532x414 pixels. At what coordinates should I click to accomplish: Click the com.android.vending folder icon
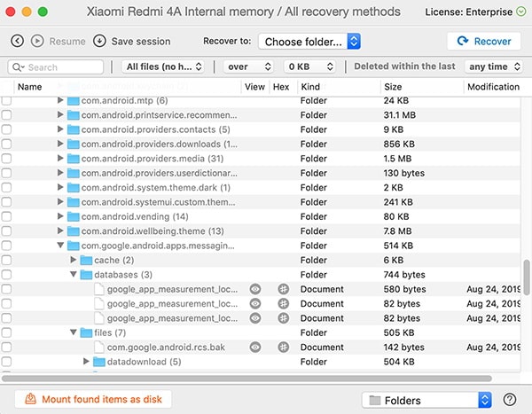pos(74,217)
